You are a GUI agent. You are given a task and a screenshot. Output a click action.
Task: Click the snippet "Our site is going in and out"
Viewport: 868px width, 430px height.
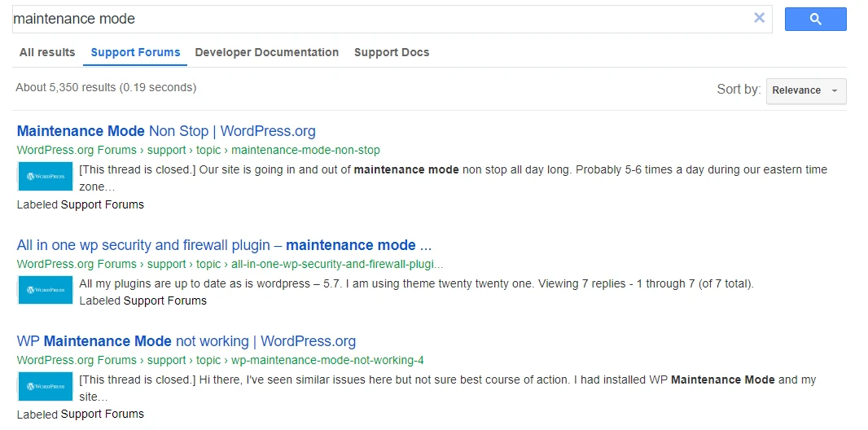453,178
